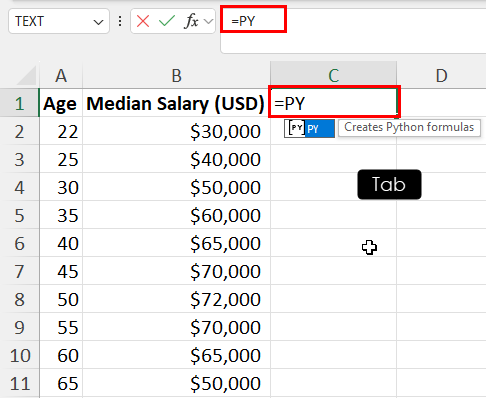486x398 pixels.
Task: Click the Name Box showing TEXT
Action: point(59,21)
